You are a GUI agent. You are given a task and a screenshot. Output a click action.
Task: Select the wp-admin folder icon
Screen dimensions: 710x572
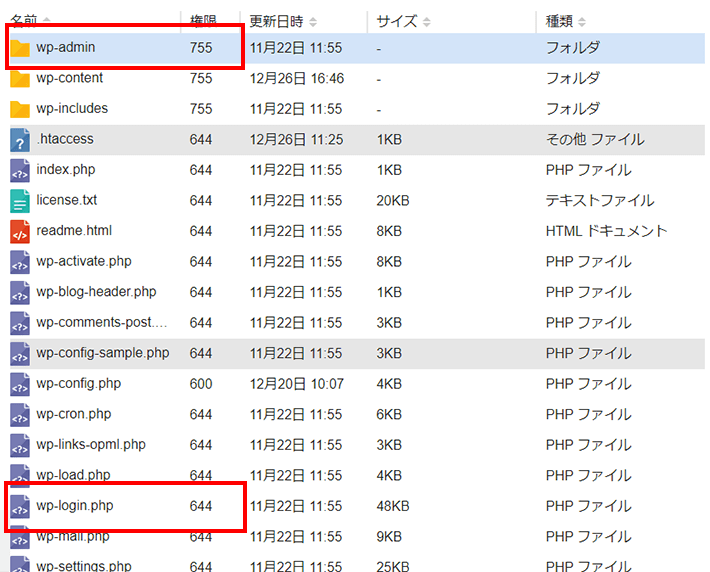pos(20,48)
